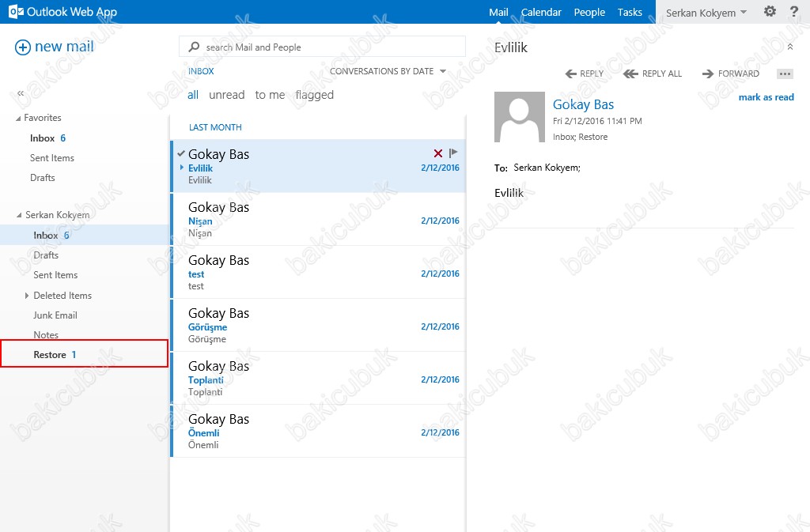Collapse reading pane header chevron
This screenshot has height=532, width=810.
pyautogui.click(x=790, y=47)
